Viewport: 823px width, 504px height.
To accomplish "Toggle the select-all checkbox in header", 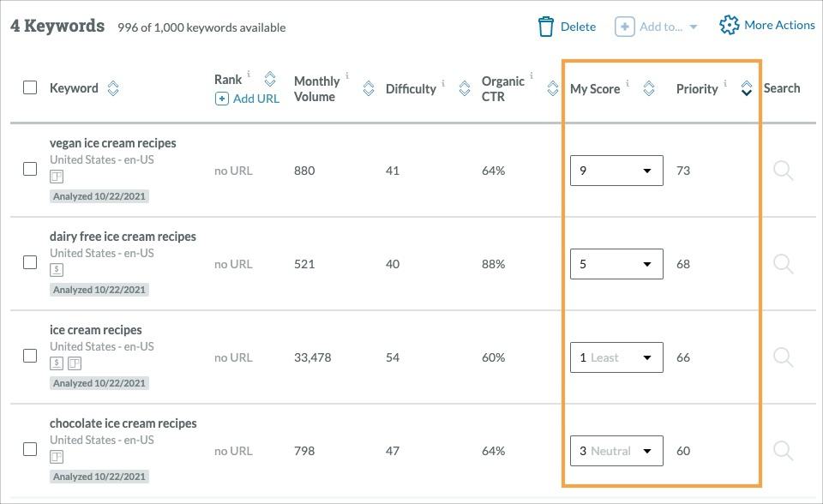I will pyautogui.click(x=29, y=87).
